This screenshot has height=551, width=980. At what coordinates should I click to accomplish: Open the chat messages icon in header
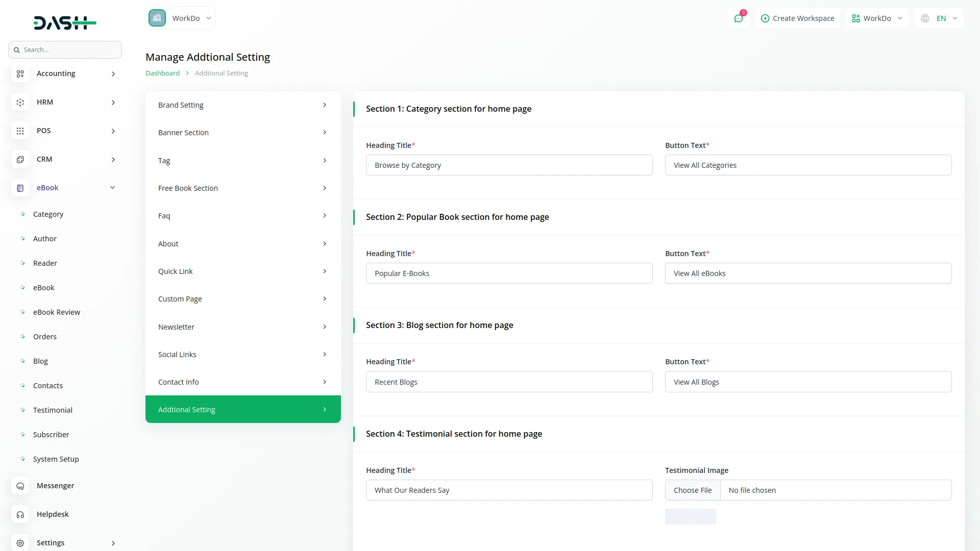click(738, 18)
